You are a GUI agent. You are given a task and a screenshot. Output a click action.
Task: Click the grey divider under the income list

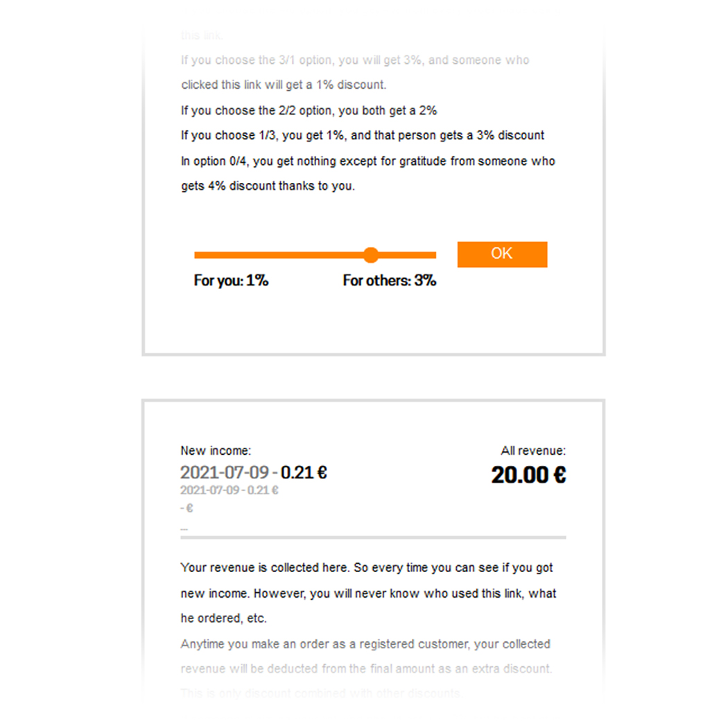coord(373,537)
